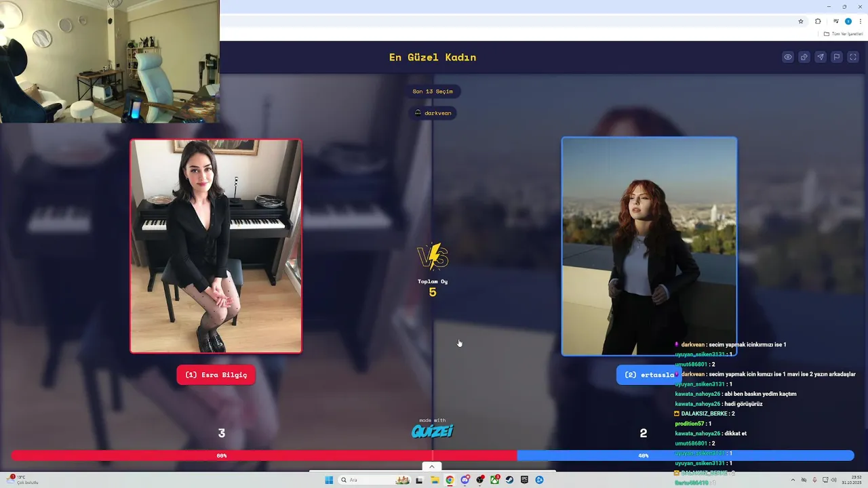Click the network display tray icon
The height and width of the screenshot is (488, 868).
[825, 480]
